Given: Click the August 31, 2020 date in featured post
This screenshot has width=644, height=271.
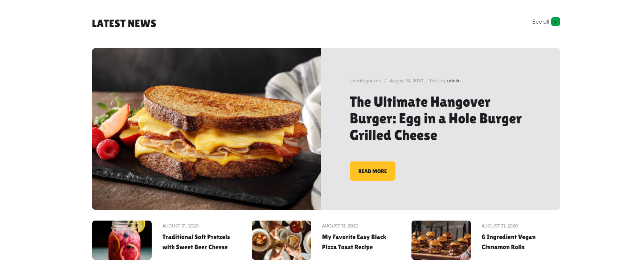Looking at the screenshot, I should tap(406, 81).
